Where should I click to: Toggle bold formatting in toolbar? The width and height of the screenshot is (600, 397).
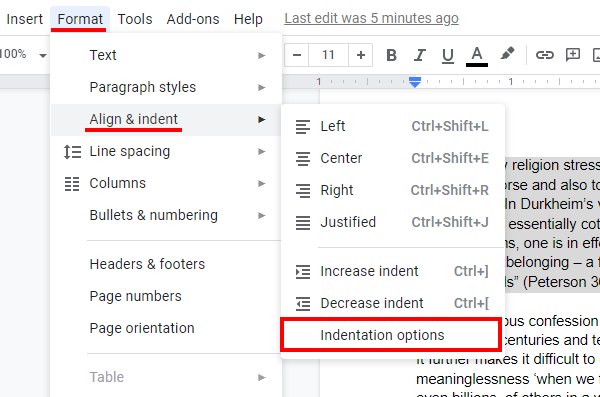point(391,55)
